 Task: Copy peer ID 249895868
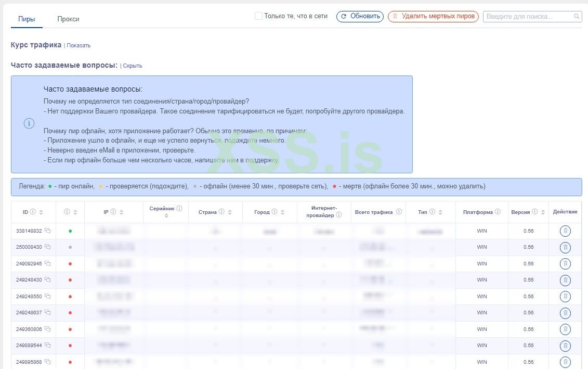(x=48, y=362)
